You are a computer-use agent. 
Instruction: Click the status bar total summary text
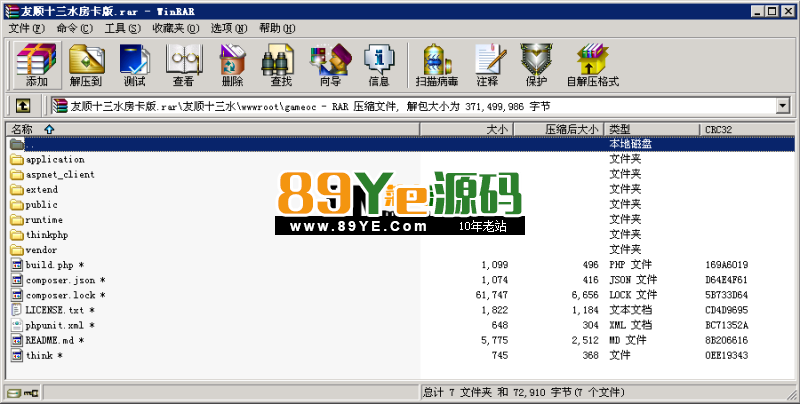tap(523, 392)
